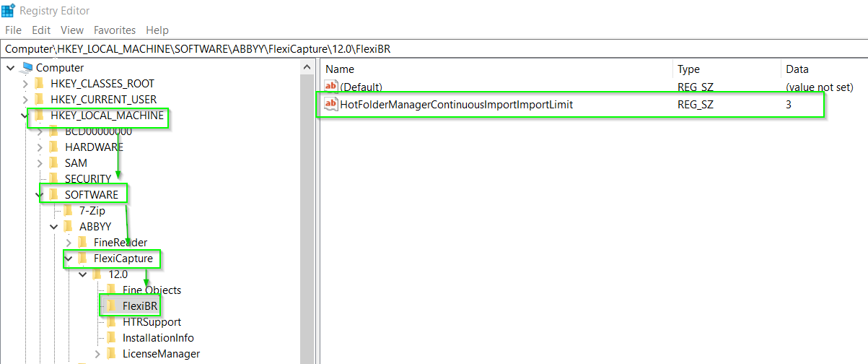868x364 pixels.
Task: Expand the SAM key
Action: [40, 163]
